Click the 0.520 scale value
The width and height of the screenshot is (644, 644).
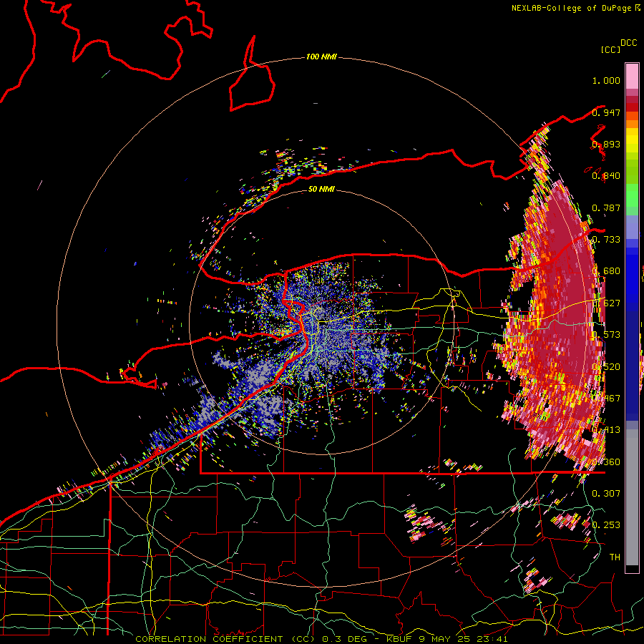[x=606, y=366]
